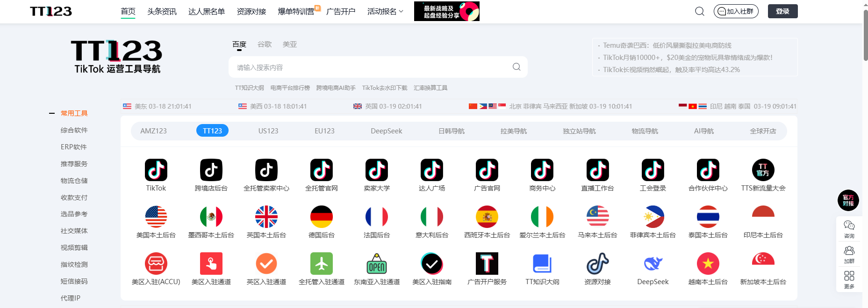Open 泰国本土后台 flag icon
This screenshot has height=308, width=868.
pyautogui.click(x=708, y=217)
